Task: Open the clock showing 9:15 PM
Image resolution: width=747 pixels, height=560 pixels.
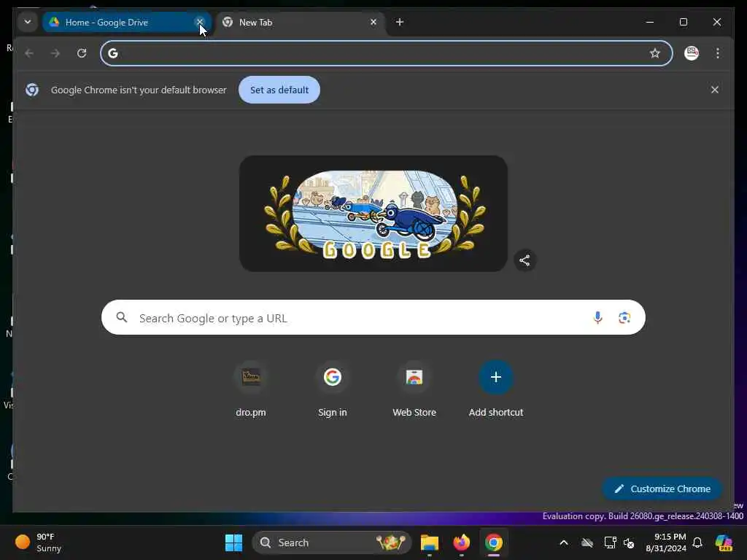Action: 665,542
